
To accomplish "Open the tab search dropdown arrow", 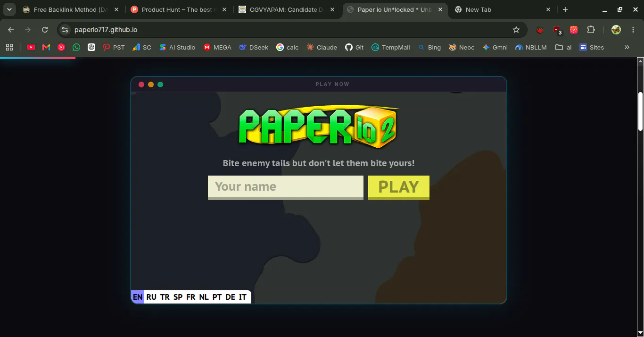I will [9, 9].
